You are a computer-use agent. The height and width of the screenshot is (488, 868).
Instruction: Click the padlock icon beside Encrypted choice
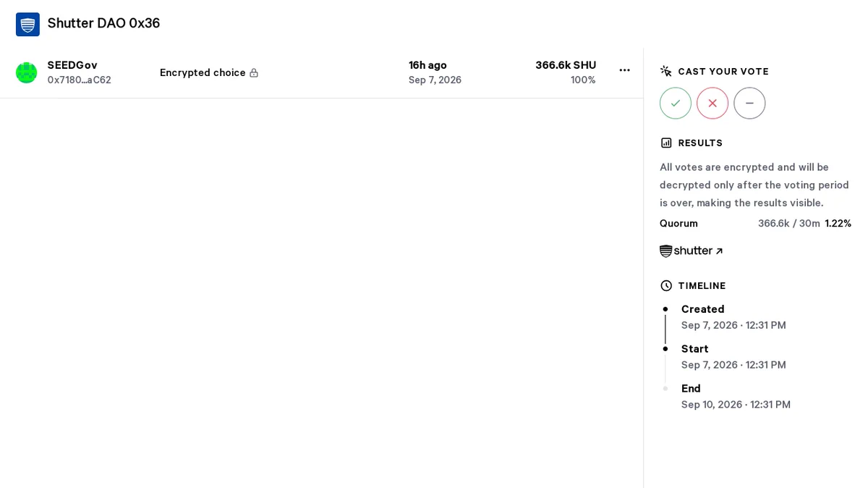coord(254,72)
